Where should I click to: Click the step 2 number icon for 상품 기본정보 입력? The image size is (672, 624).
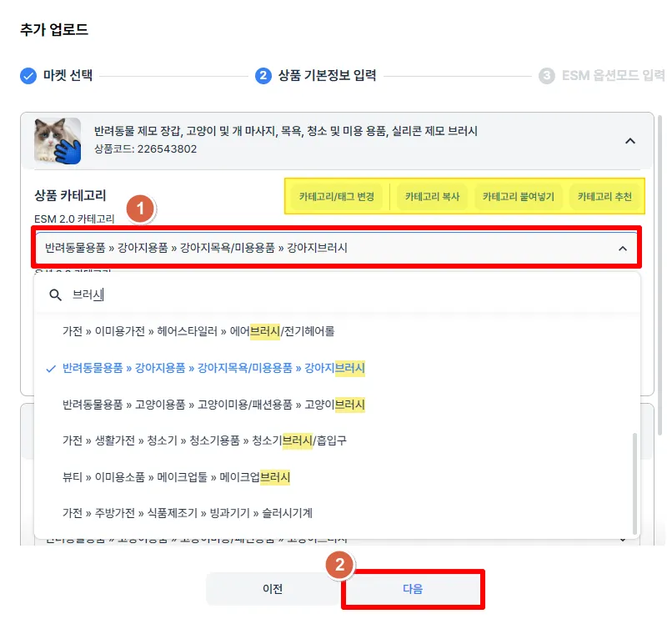click(263, 76)
